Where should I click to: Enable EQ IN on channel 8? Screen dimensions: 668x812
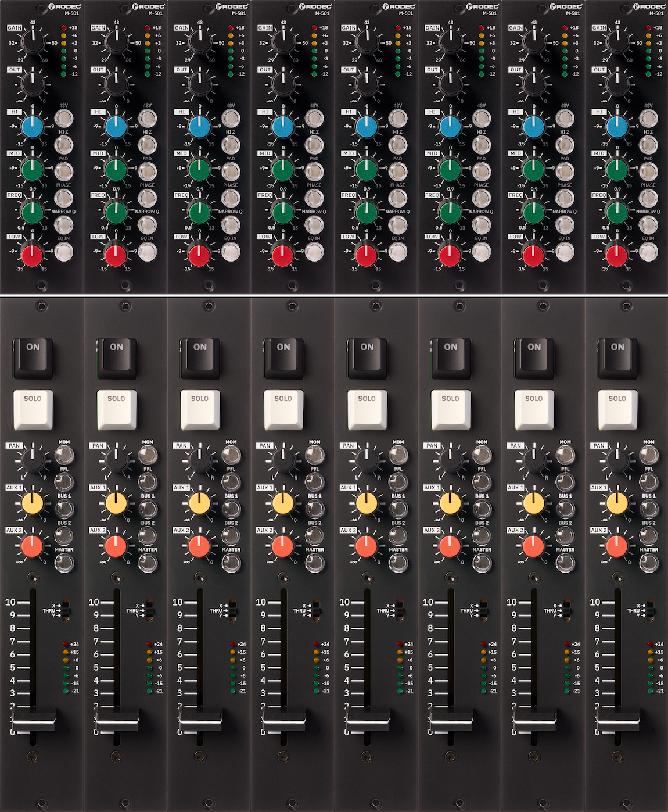[x=648, y=251]
